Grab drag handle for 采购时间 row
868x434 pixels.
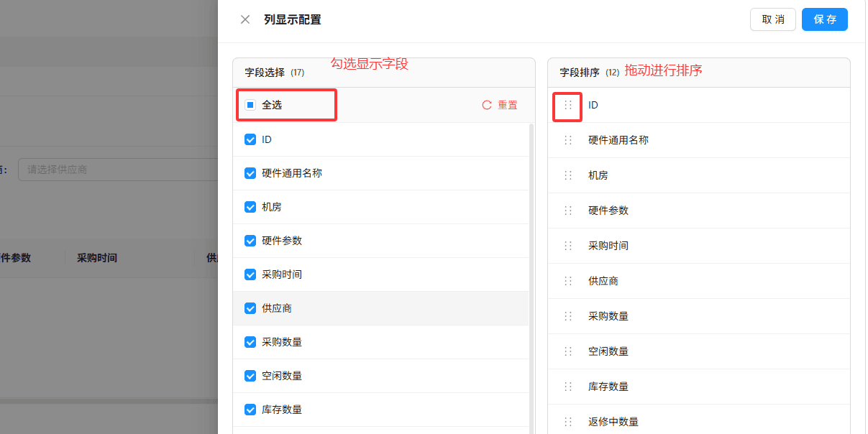pyautogui.click(x=568, y=246)
